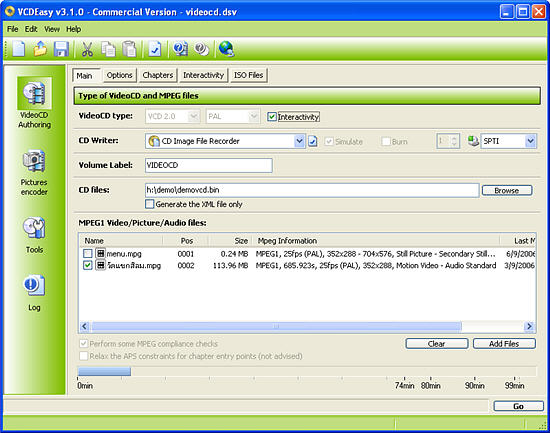This screenshot has width=550, height=433.
Task: Switch to the Chapters tab
Action: coord(158,75)
